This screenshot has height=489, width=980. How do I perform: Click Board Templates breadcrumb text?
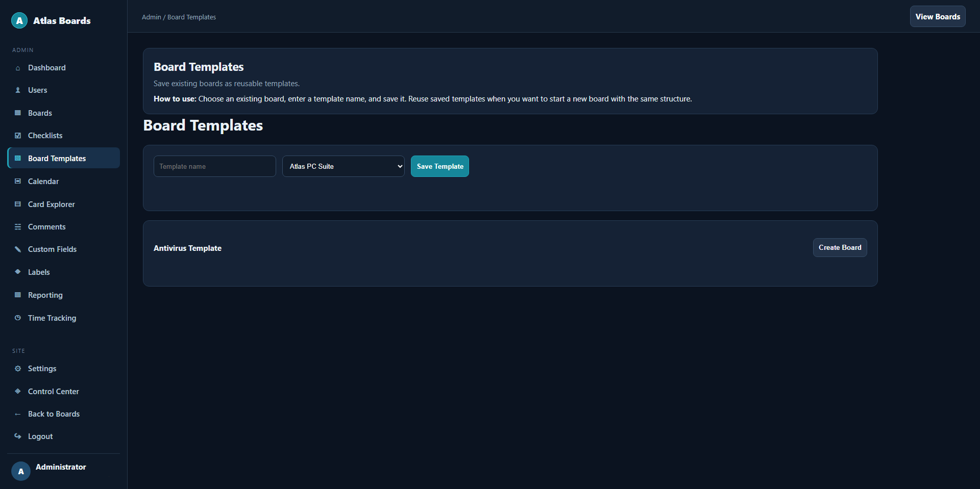pos(191,17)
